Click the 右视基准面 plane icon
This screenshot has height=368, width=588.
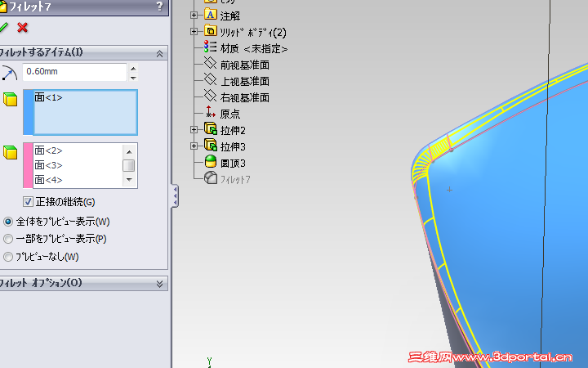pos(211,96)
